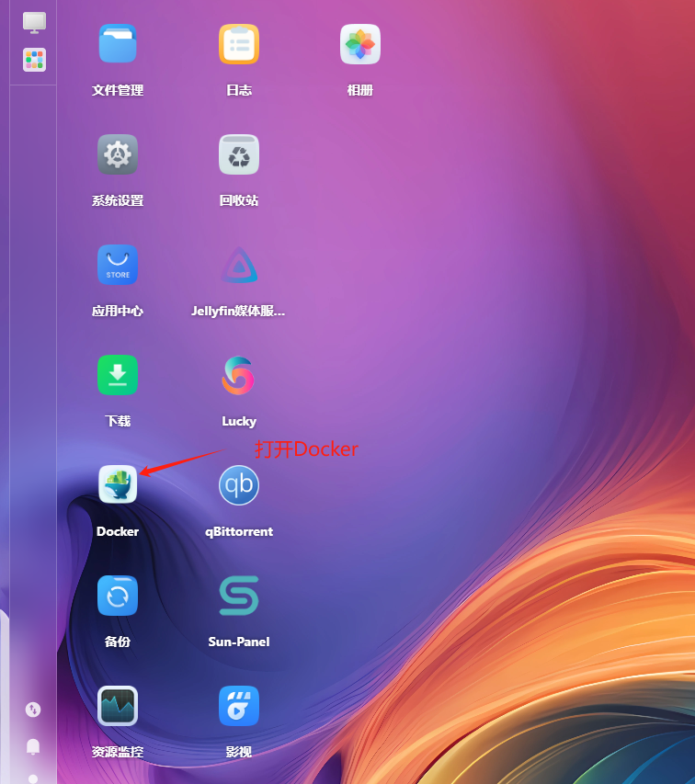
Task: Launch the 影视 video app
Action: 239,706
